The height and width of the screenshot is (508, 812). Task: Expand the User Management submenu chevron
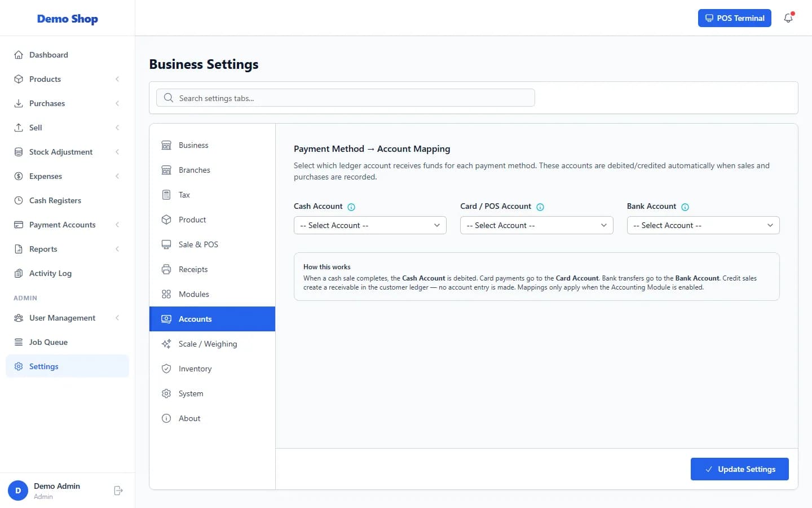click(x=117, y=318)
